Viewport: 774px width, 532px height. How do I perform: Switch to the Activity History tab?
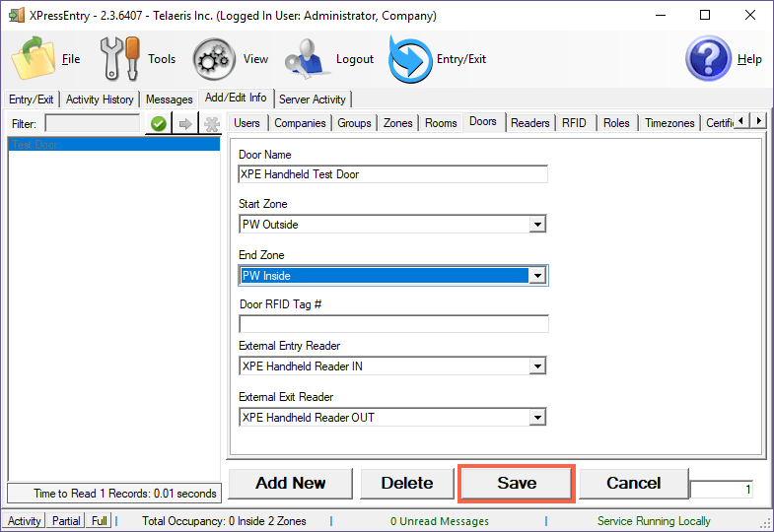[x=100, y=100]
